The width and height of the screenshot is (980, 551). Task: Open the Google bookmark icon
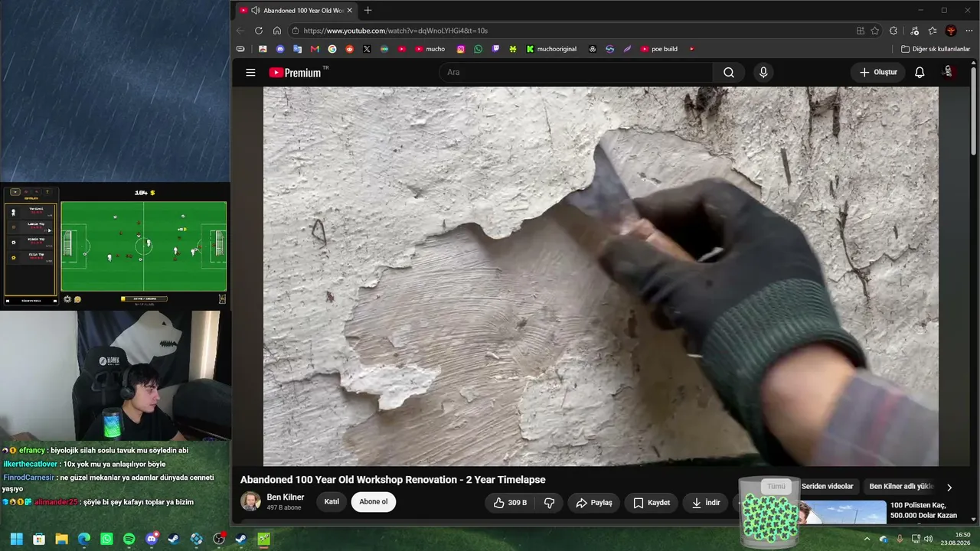point(332,49)
